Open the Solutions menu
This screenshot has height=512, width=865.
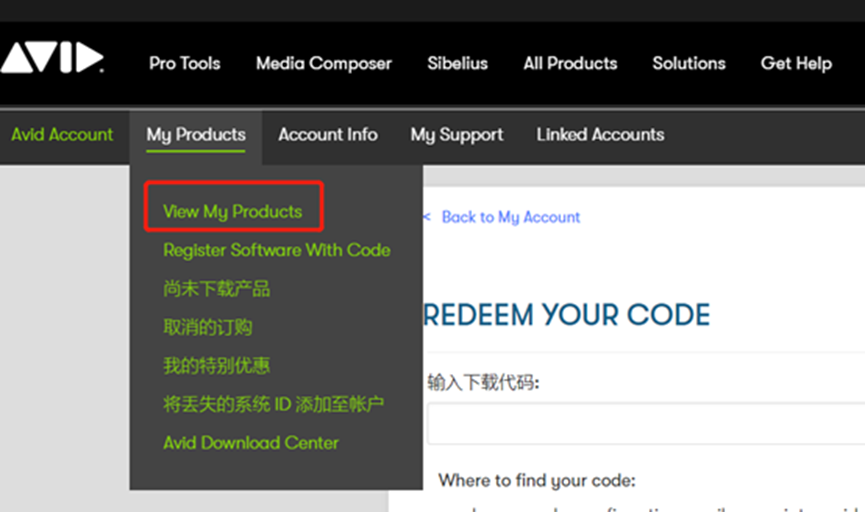(688, 63)
